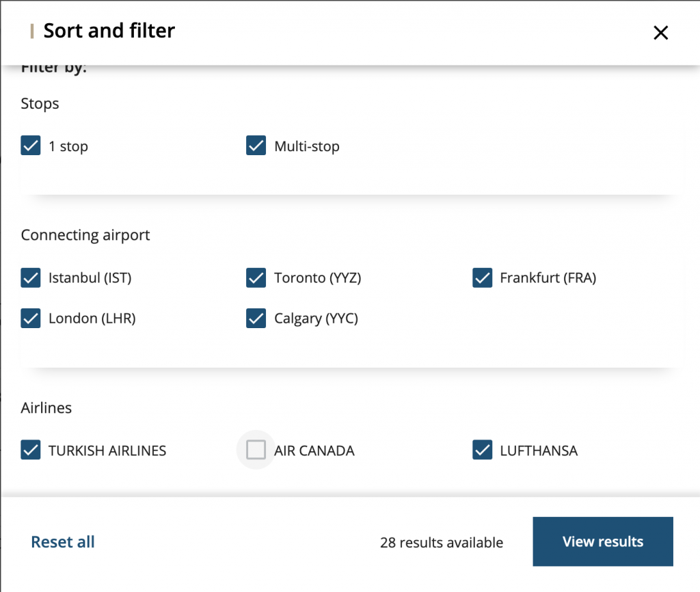Viewport: 700px width, 592px height.
Task: Close the Sort and filter dialog
Action: [x=660, y=32]
